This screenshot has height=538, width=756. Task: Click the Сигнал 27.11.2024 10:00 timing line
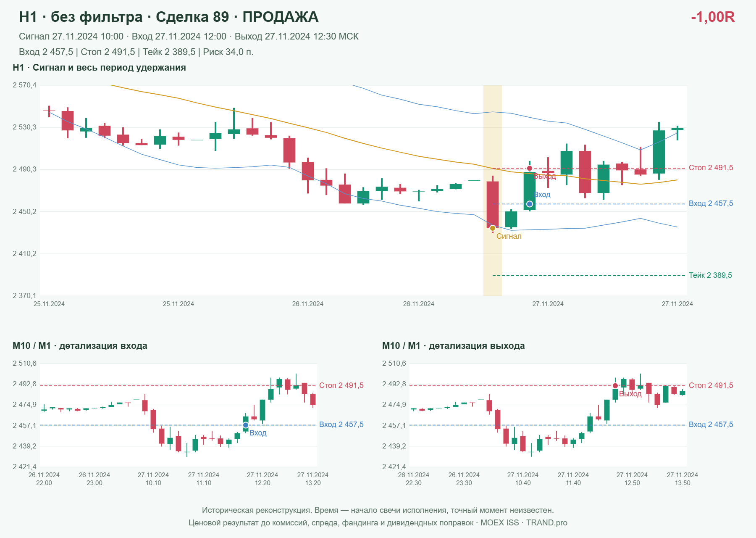[x=189, y=37]
